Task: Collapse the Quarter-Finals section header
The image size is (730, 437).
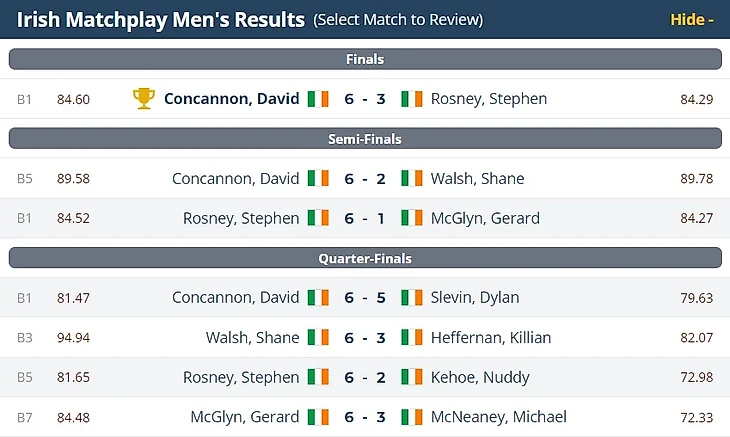Action: coord(364,258)
